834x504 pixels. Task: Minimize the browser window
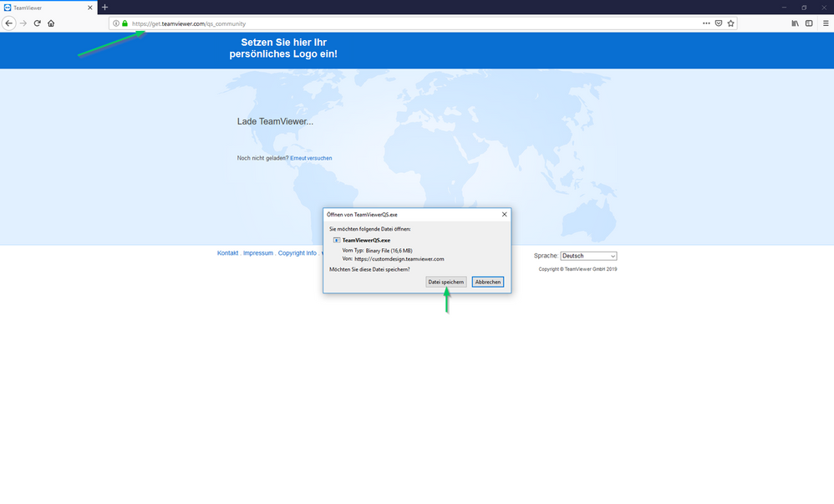pos(784,8)
